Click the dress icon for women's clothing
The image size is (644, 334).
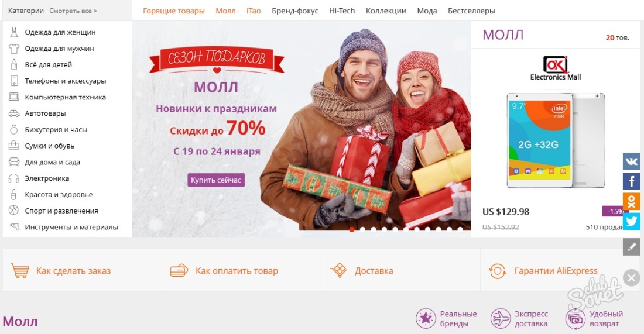pyautogui.click(x=14, y=32)
